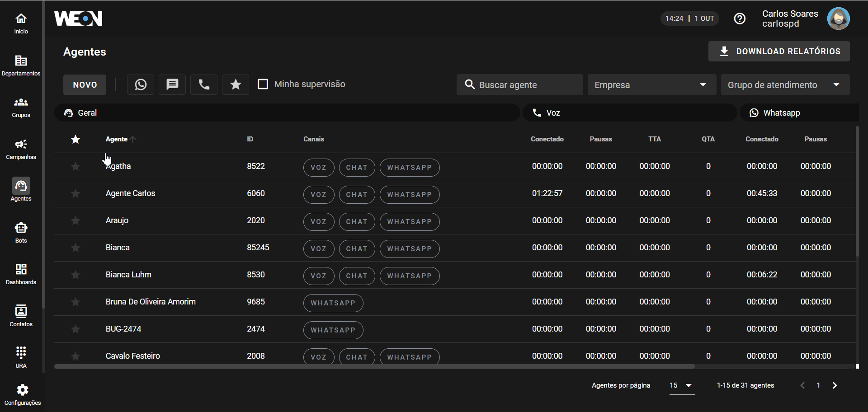Mark Bianca Luhm as favorite
This screenshot has width=868, height=412.
75,275
